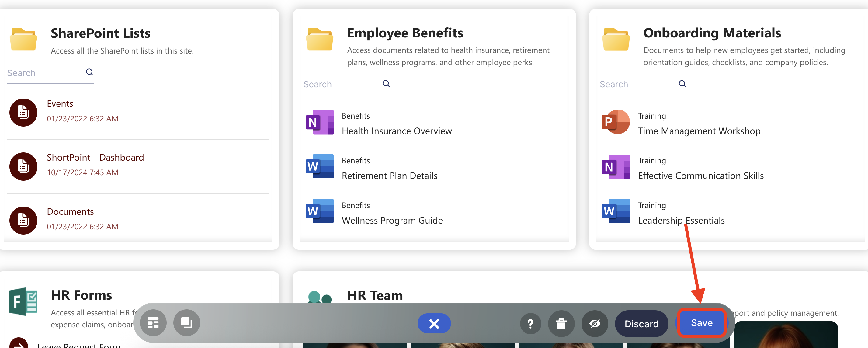The image size is (868, 348).
Task: Toggle the hide preview eye icon
Action: tap(594, 323)
